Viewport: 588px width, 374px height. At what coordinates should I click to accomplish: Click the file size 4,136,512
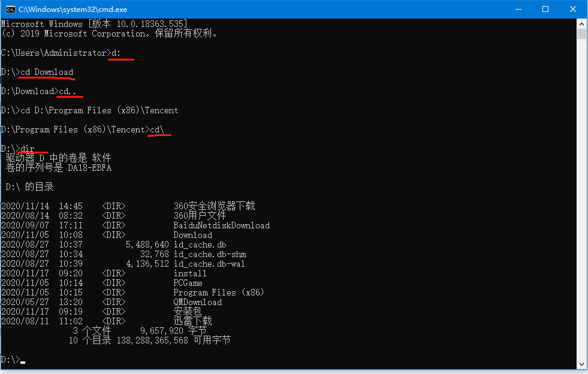tap(147, 264)
